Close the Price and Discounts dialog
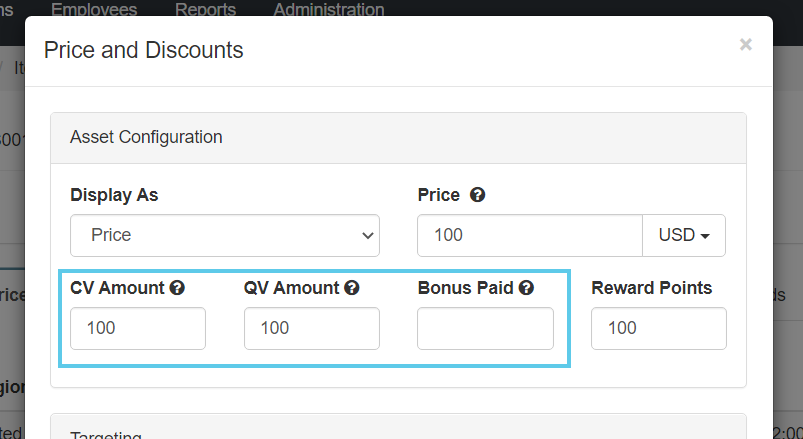Image resolution: width=803 pixels, height=439 pixels. (x=745, y=44)
